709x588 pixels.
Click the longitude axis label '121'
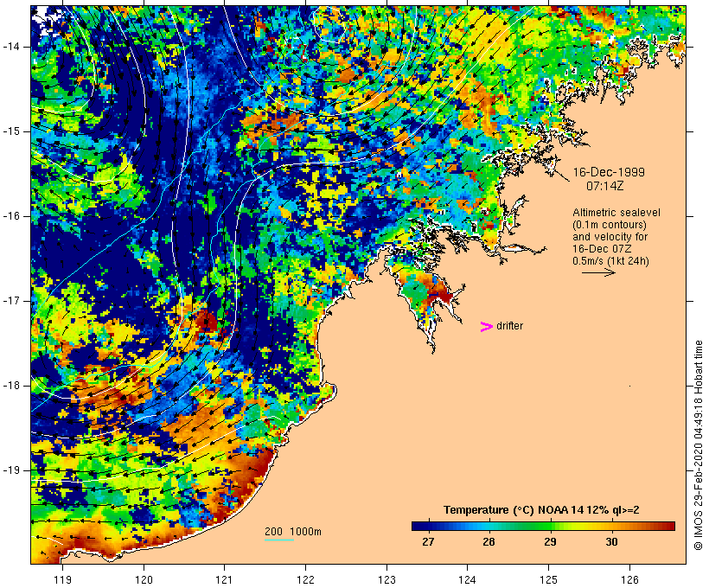(224, 579)
